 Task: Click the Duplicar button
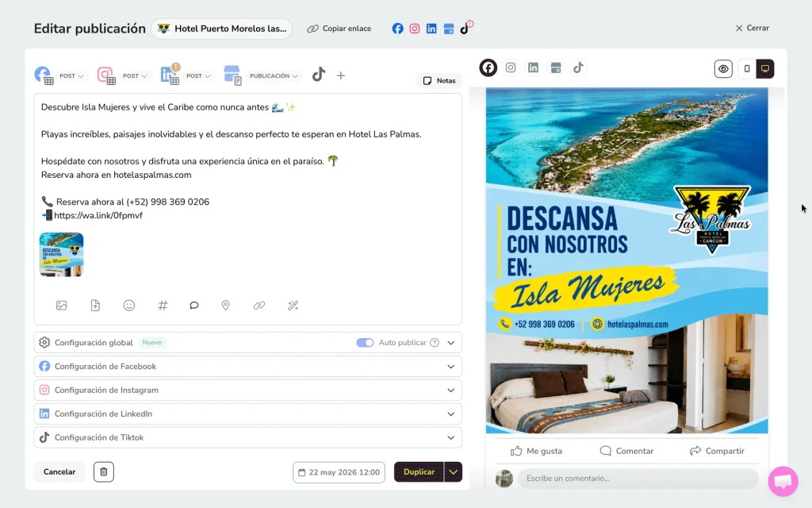[419, 471]
